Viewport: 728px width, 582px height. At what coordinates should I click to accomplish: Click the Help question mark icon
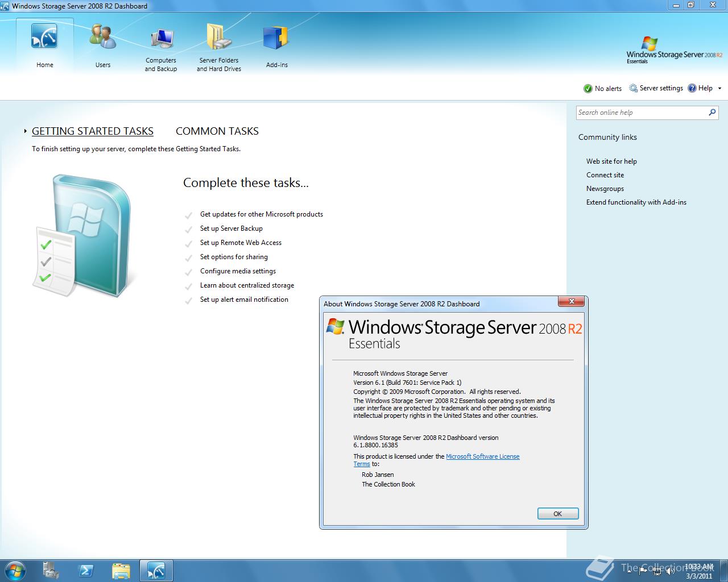pyautogui.click(x=692, y=88)
